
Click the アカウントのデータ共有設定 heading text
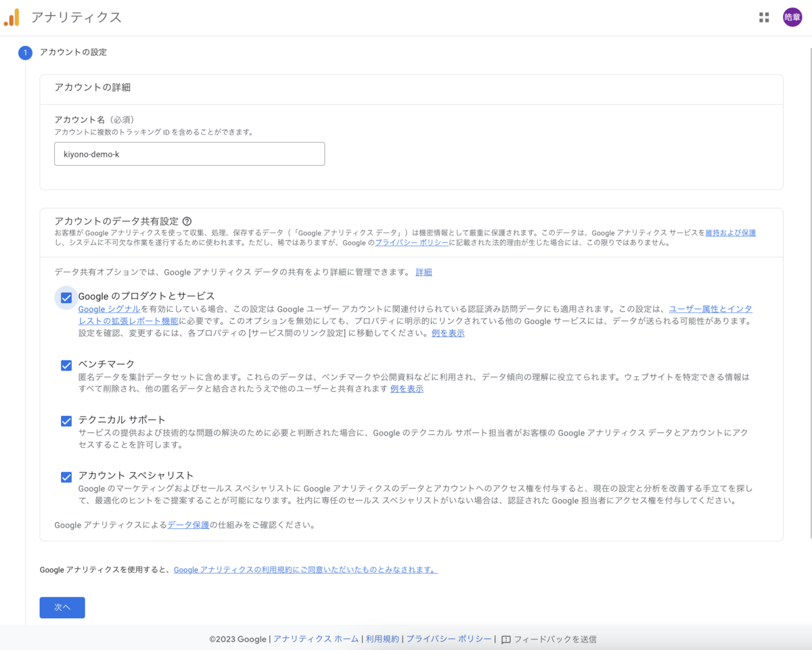click(116, 221)
